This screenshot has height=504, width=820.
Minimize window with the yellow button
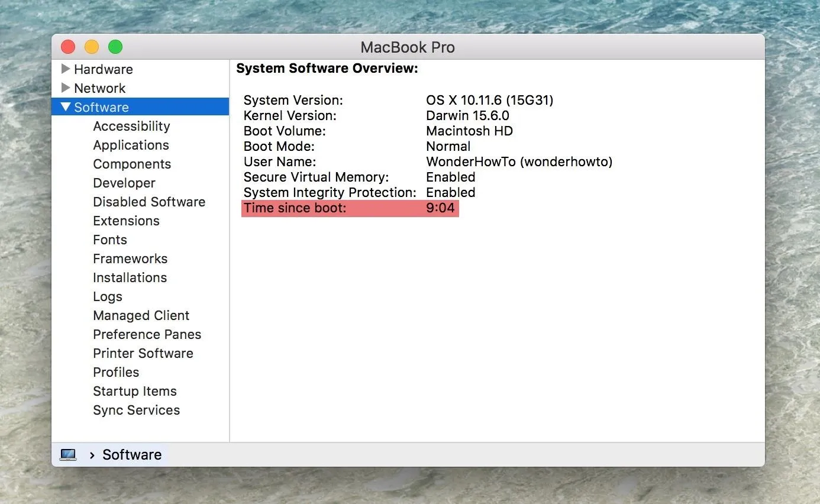pyautogui.click(x=92, y=47)
